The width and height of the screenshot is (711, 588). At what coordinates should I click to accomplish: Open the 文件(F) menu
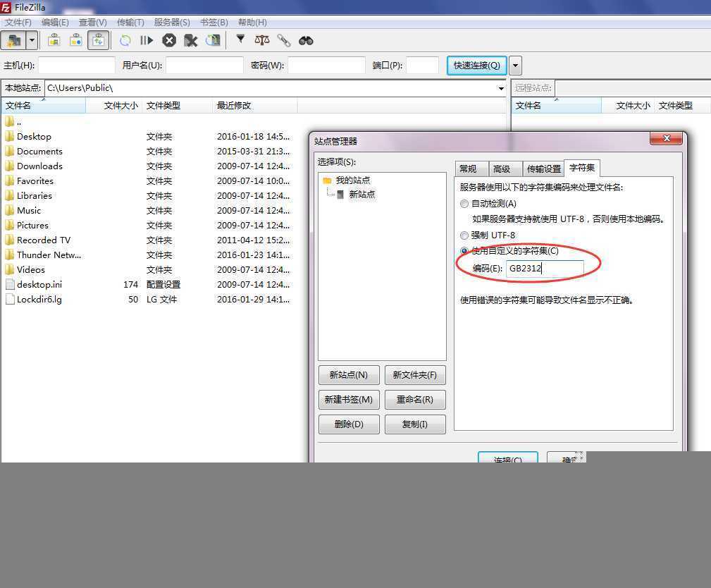[x=18, y=23]
